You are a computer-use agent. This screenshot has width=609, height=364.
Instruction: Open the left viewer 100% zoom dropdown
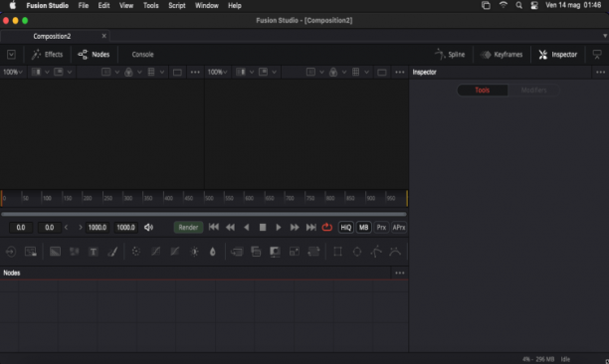(12, 72)
